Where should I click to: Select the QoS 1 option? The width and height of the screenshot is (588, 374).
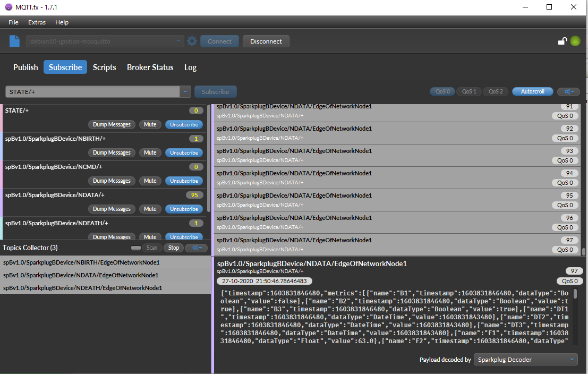(468, 91)
